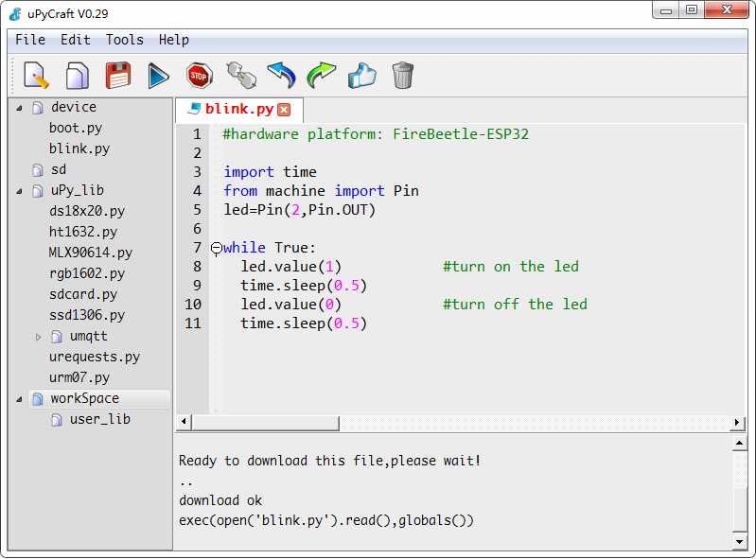Select ssd1306.py library file
756x559 pixels.
(x=87, y=315)
